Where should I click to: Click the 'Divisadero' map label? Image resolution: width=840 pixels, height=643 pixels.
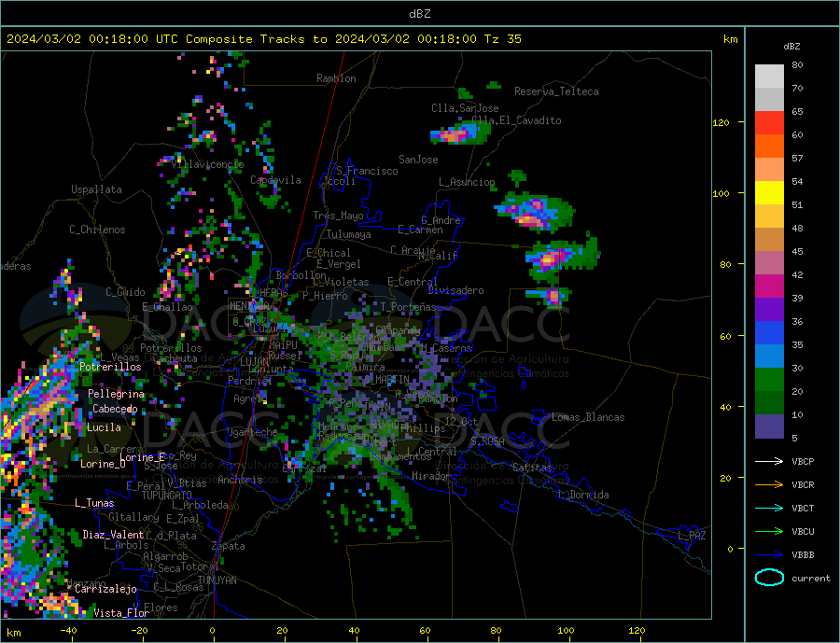[455, 290]
